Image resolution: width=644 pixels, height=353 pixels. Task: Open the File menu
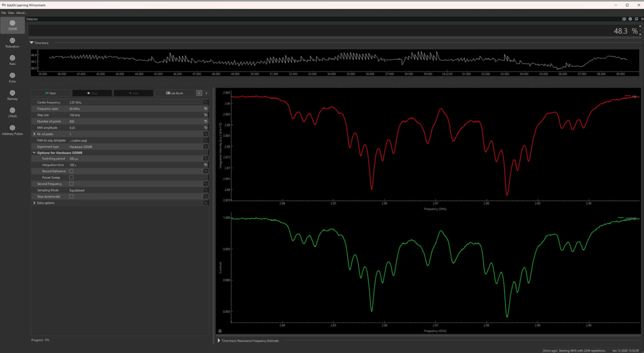(x=3, y=13)
